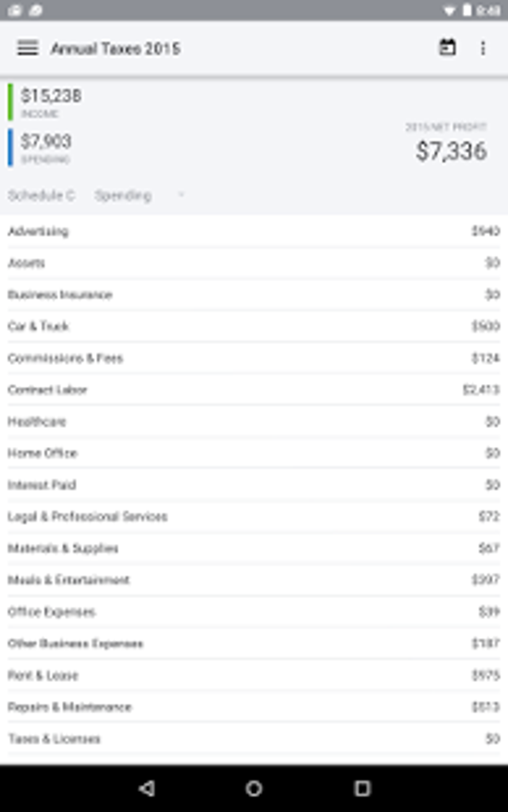Screen dimensions: 508x812
Task: Select the Spending filter
Action: pos(124,195)
